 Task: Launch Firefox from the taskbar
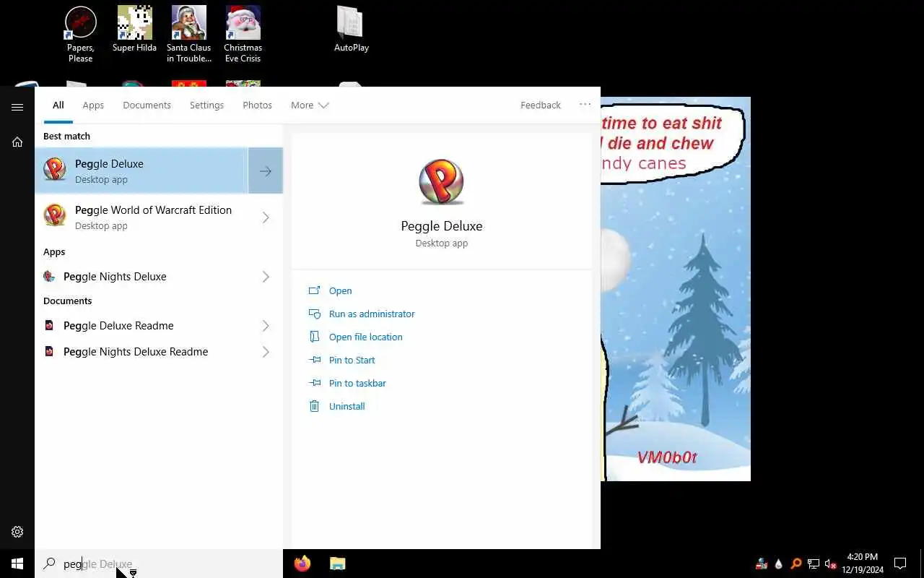[302, 564]
